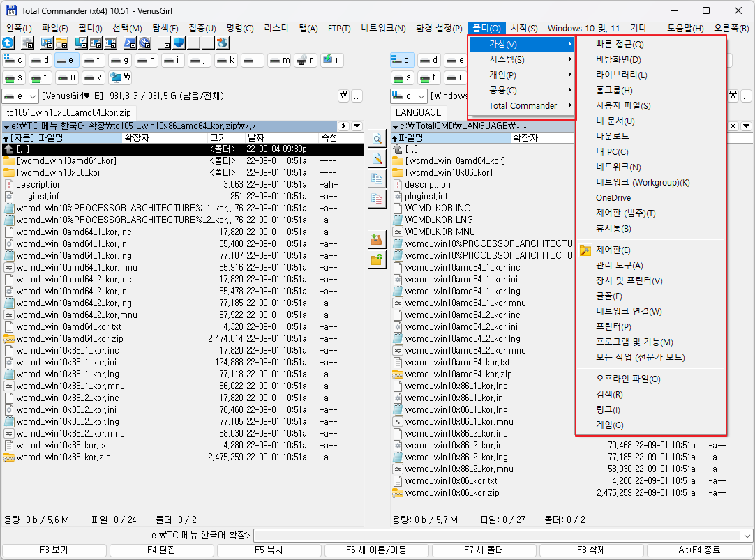Click the magnifier view-file icon in middle bar
The image size is (755, 560).
(x=377, y=139)
